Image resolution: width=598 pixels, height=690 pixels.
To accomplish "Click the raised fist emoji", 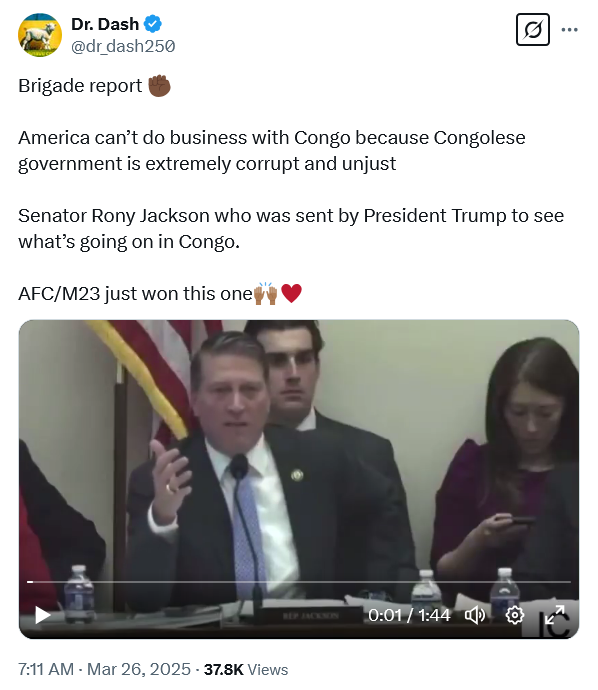I will click(x=159, y=85).
